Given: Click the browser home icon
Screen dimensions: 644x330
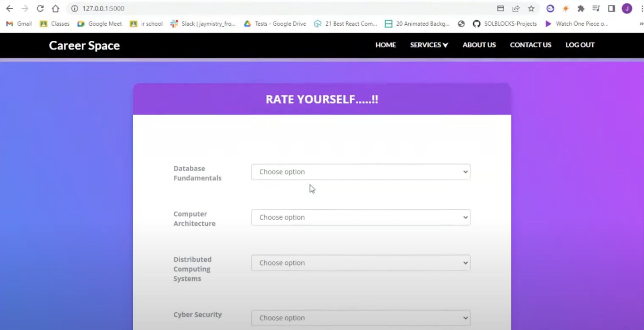Looking at the screenshot, I should tap(56, 9).
